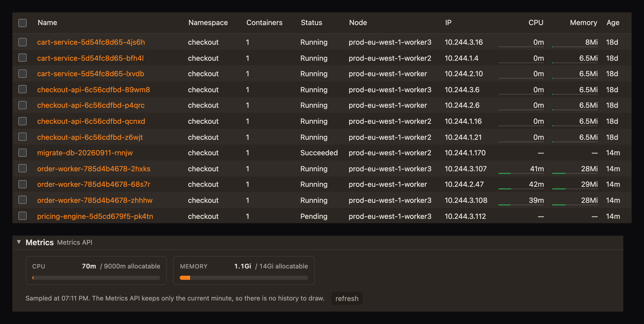Sort by the IP column header
The image size is (644, 324).
[448, 23]
